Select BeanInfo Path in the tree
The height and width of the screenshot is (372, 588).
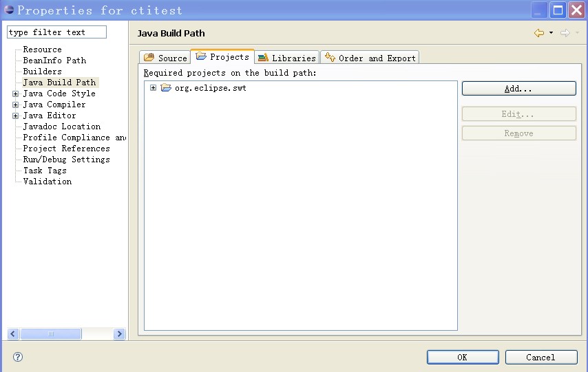pos(55,61)
